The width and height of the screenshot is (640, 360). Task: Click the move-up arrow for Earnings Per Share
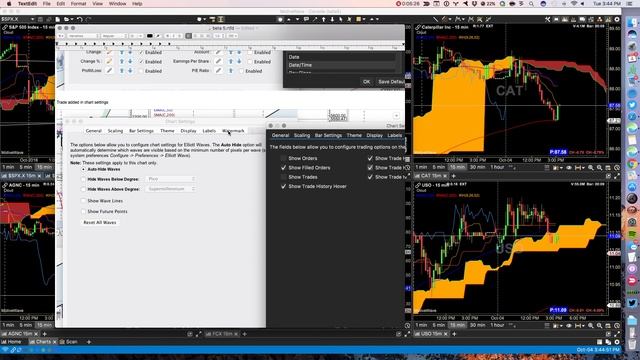point(231,61)
